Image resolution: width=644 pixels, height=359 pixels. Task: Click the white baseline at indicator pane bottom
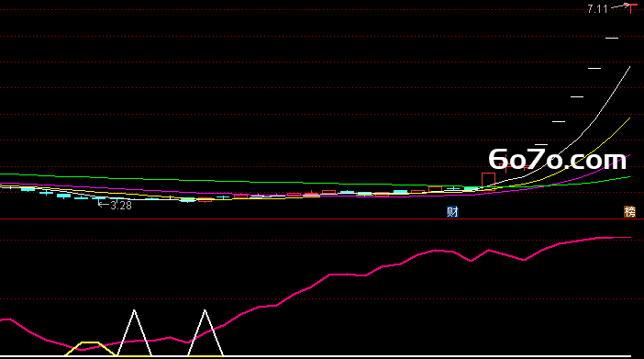click(x=316, y=356)
